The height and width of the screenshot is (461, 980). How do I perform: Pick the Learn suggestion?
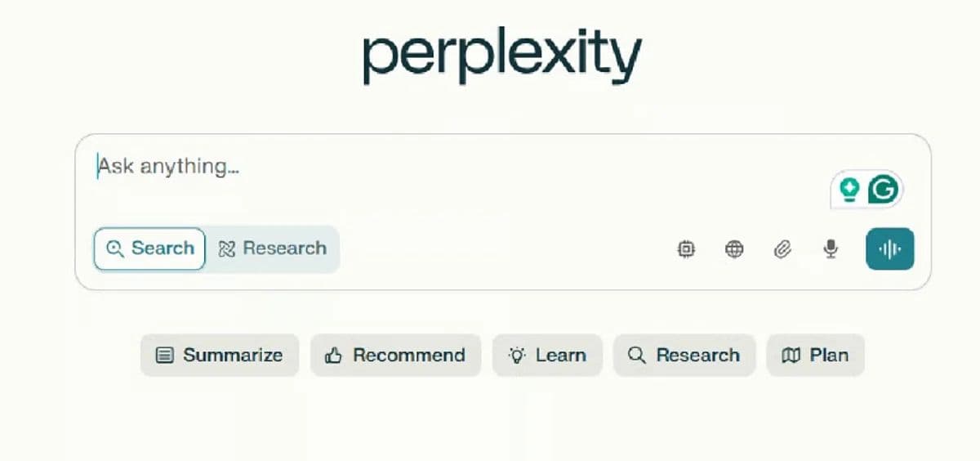(547, 356)
